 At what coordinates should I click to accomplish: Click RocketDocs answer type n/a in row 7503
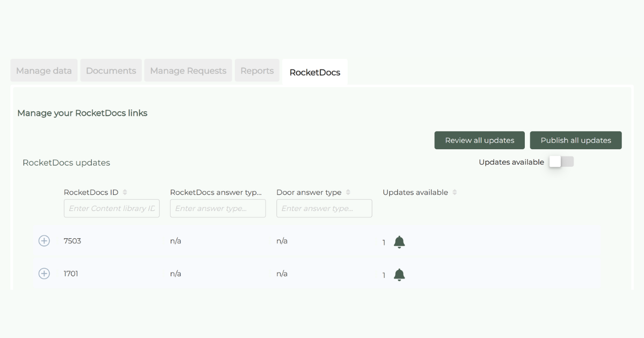click(175, 241)
